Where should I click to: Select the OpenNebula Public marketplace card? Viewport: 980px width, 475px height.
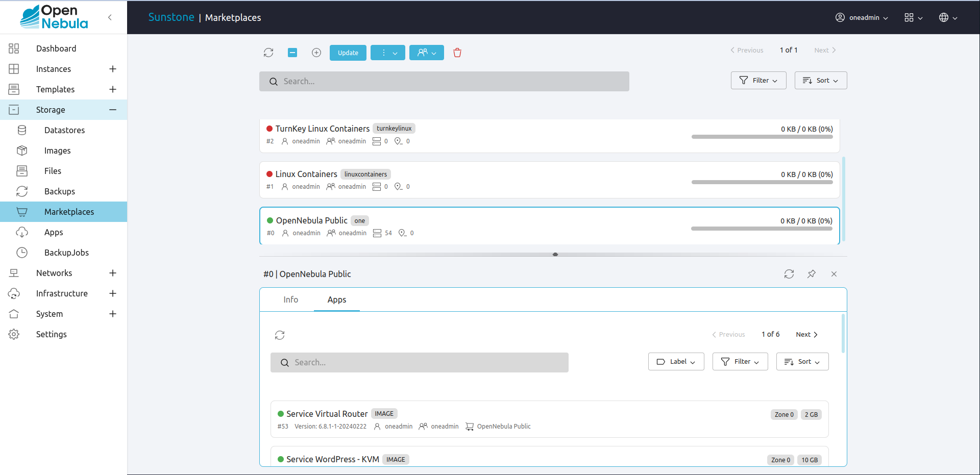coord(549,226)
